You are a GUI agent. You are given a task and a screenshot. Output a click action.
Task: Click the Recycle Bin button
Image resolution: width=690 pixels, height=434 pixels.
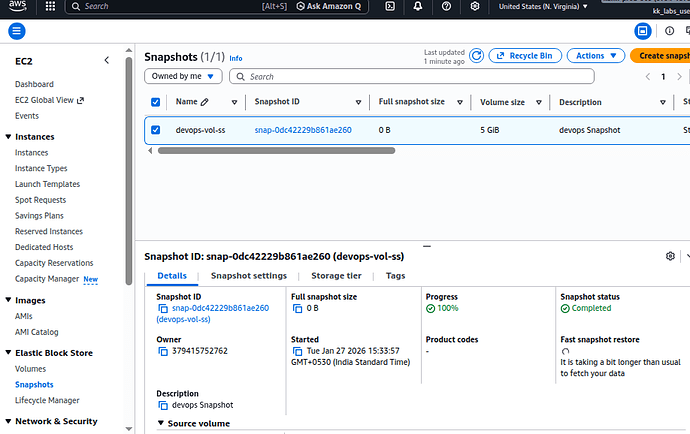[525, 56]
